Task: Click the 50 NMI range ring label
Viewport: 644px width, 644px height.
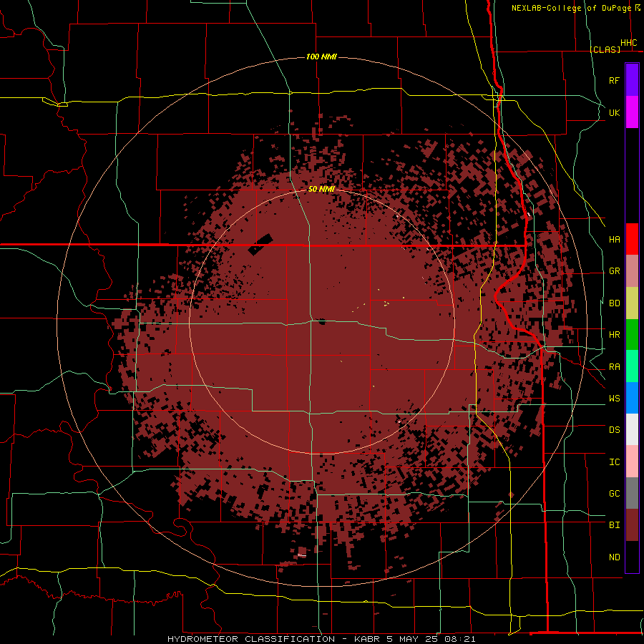Action: tap(321, 190)
